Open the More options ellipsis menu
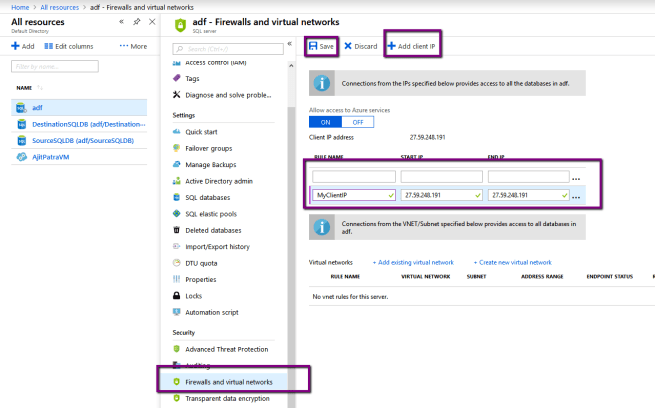Viewport: 655px width, 408px height. [x=132, y=46]
